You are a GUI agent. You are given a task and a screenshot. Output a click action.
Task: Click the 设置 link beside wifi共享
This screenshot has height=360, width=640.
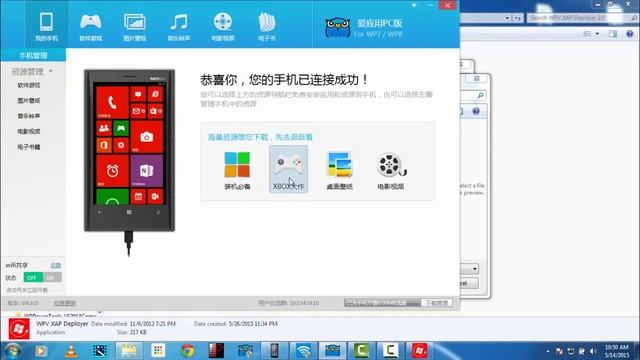[56, 265]
